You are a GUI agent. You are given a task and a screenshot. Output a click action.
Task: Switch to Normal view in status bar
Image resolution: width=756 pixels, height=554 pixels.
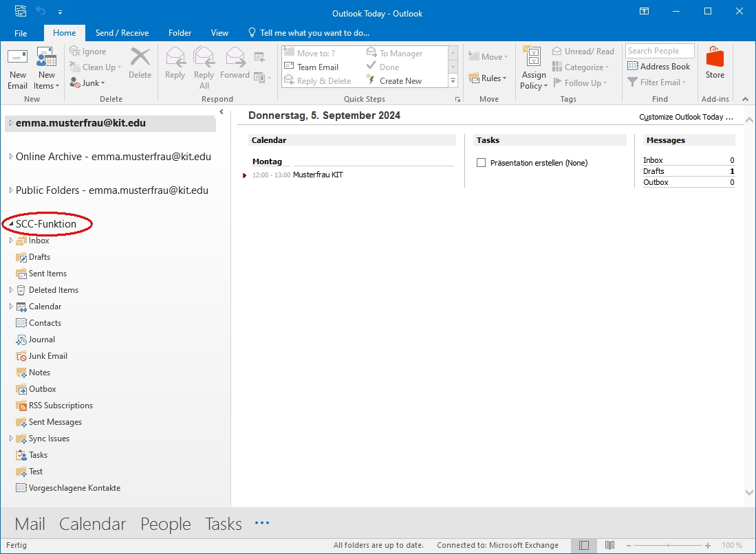584,545
